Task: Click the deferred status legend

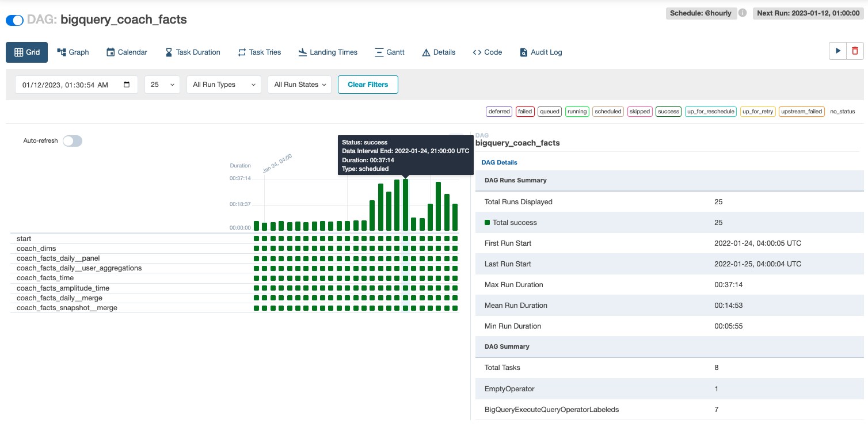Action: (x=499, y=112)
